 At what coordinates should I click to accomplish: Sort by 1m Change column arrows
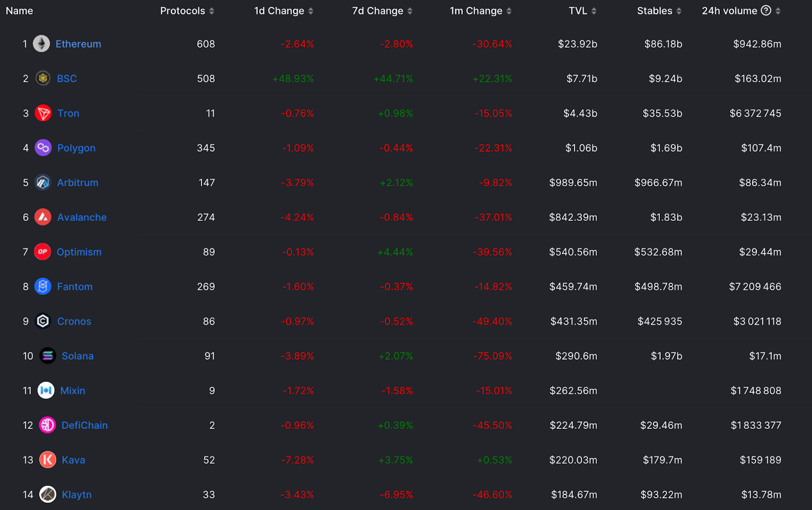coord(509,11)
